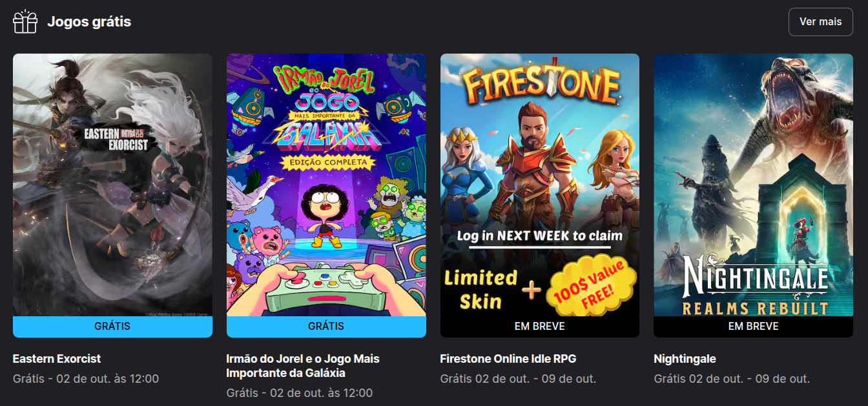Open the Firestone cover image

[x=540, y=185]
